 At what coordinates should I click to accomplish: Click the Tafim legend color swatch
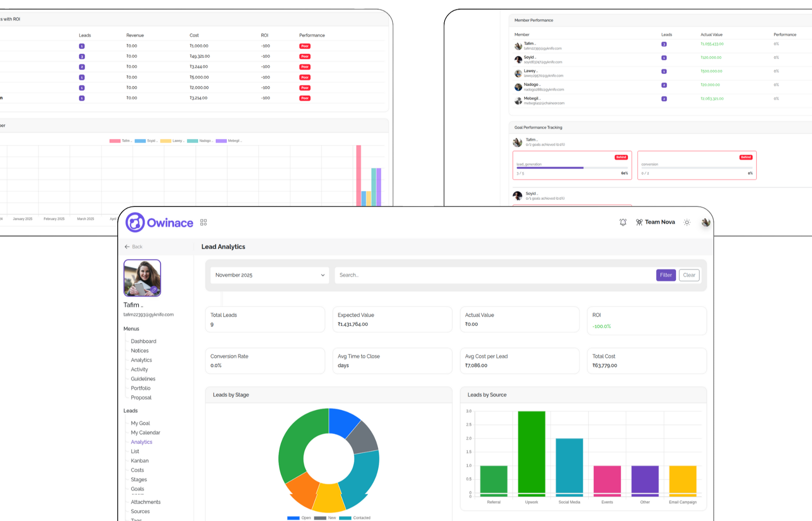pos(115,141)
